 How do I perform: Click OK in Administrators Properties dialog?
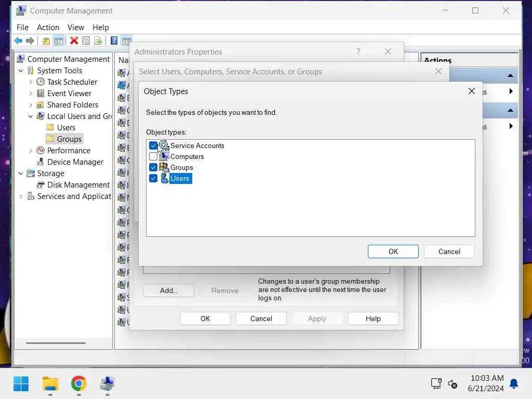click(x=205, y=318)
